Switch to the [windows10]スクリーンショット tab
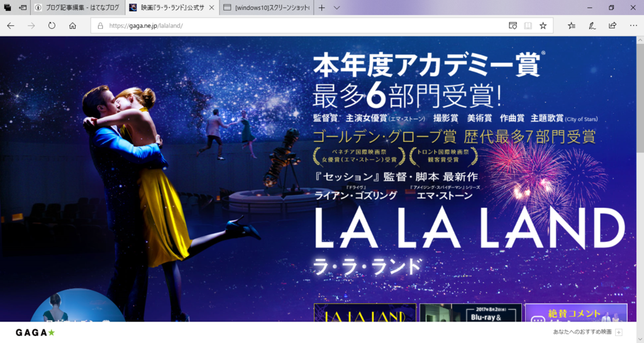644x343 pixels. (267, 8)
